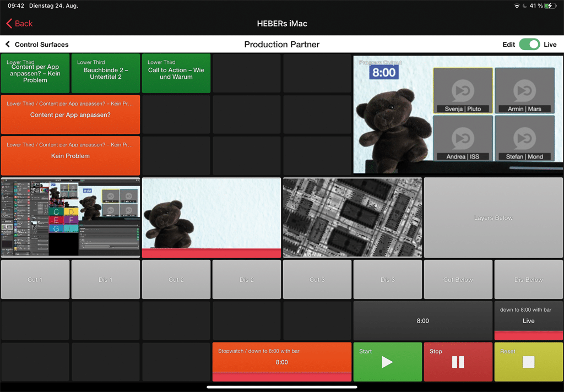Select the screen capture source thumbnail
Screen dimensions: 564x392
tap(70, 217)
